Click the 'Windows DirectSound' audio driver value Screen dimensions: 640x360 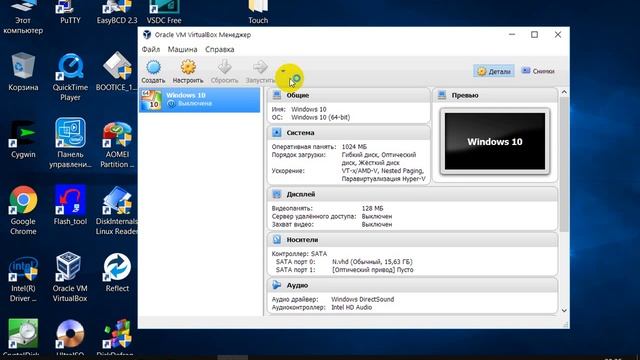(362, 299)
